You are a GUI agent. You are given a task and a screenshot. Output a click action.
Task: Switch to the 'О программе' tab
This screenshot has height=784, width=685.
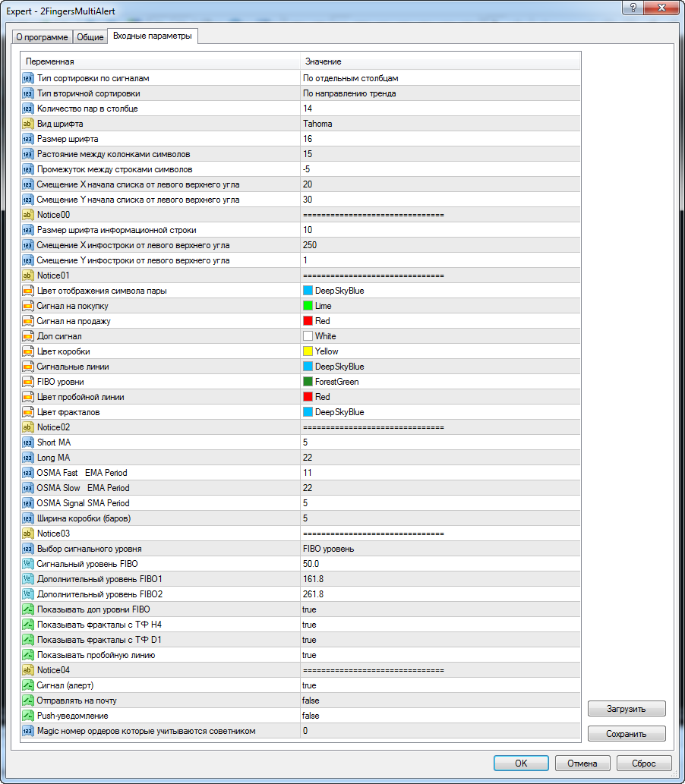42,37
